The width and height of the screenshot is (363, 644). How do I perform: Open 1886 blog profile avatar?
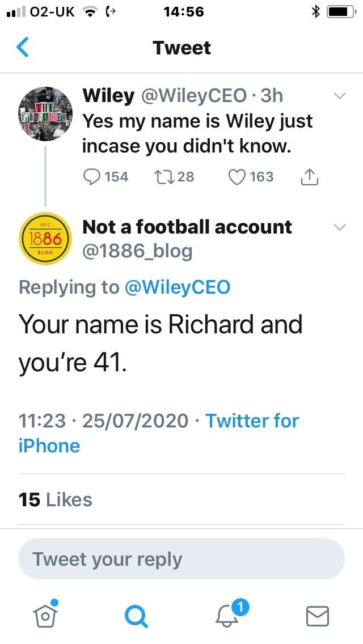click(x=45, y=239)
